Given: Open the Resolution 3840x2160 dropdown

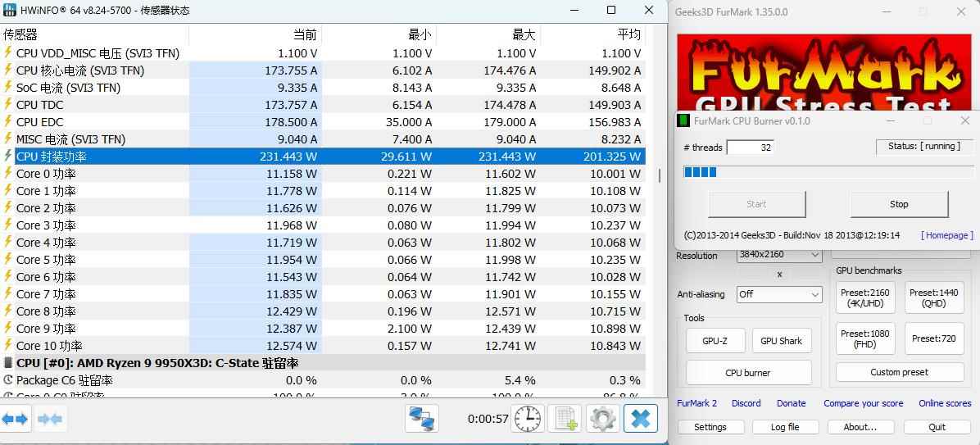Looking at the screenshot, I should [x=779, y=254].
